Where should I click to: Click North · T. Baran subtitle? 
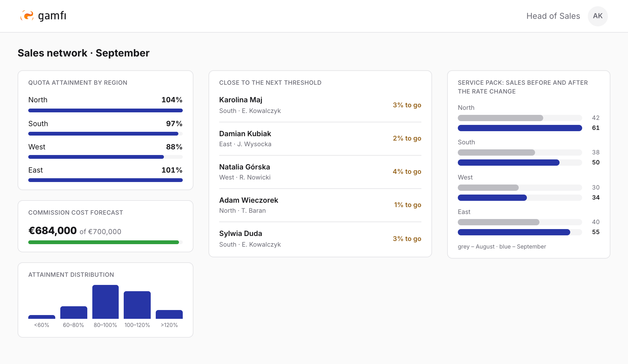click(x=242, y=211)
